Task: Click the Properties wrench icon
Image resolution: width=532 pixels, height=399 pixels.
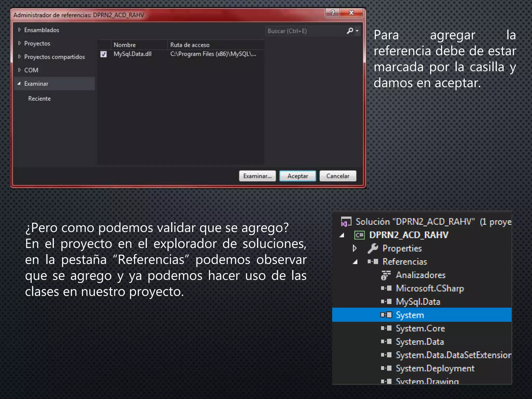Action: (x=373, y=248)
